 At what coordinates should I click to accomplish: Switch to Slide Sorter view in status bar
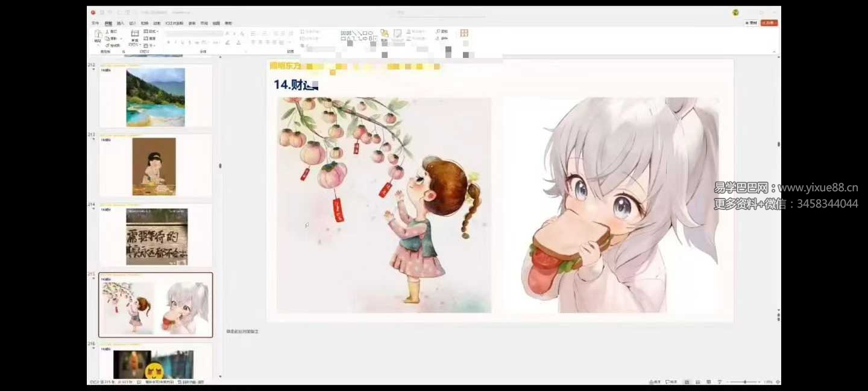697,382
